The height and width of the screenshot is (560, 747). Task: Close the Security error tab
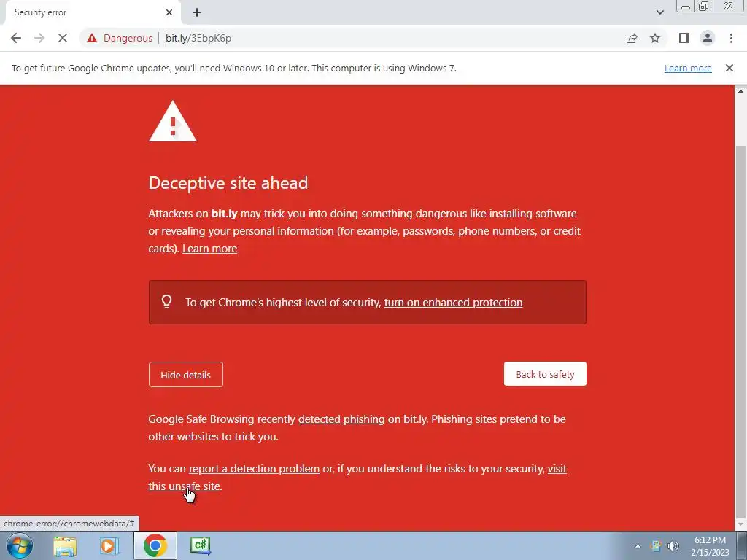click(169, 12)
